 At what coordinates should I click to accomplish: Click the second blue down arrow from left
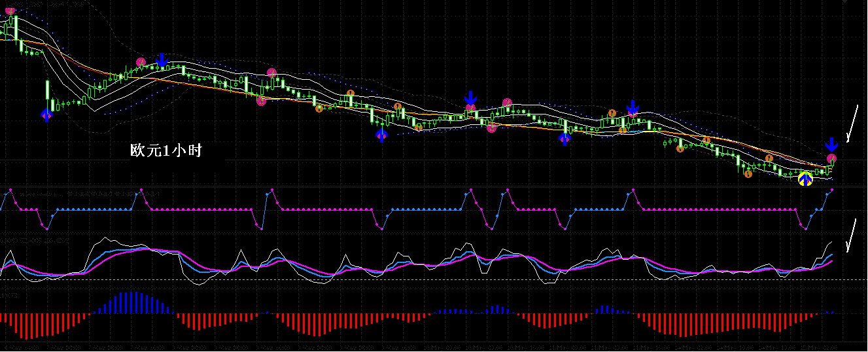(471, 99)
